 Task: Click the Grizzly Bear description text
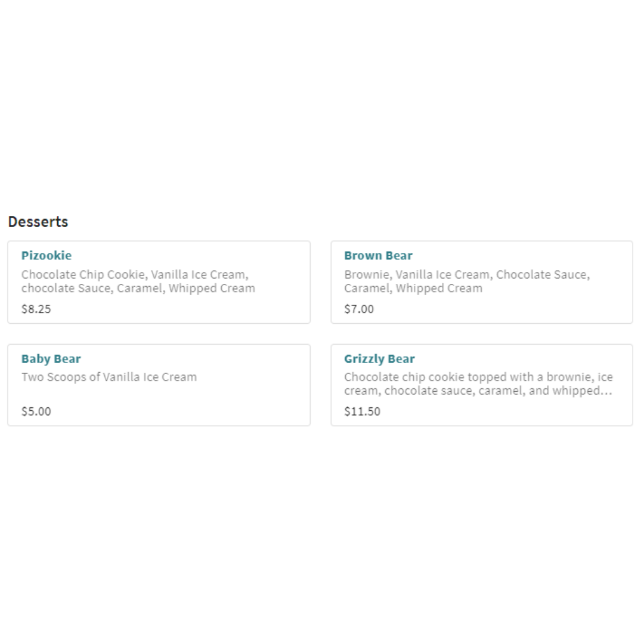coord(478,384)
